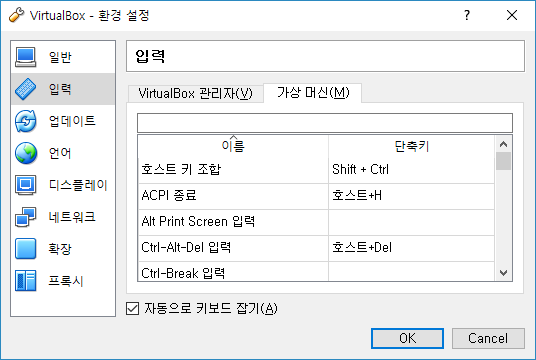
Task: Select 업데이트 label in sidebar
Action: point(72,121)
